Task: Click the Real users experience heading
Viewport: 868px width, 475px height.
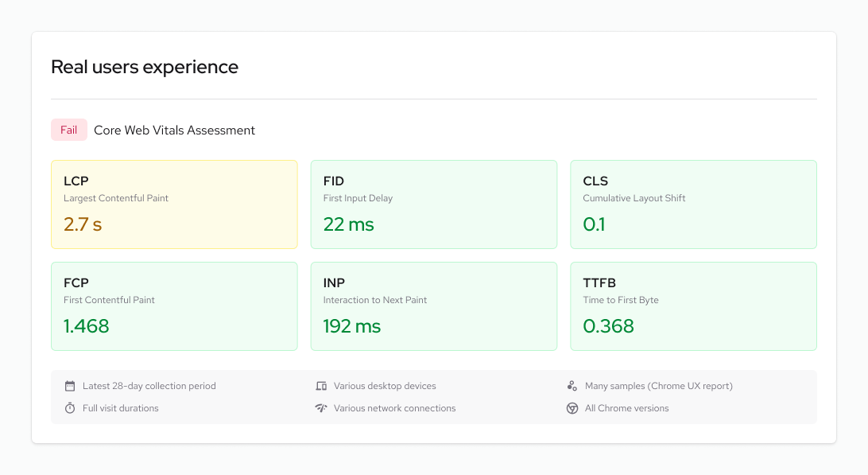Action: 144,67
